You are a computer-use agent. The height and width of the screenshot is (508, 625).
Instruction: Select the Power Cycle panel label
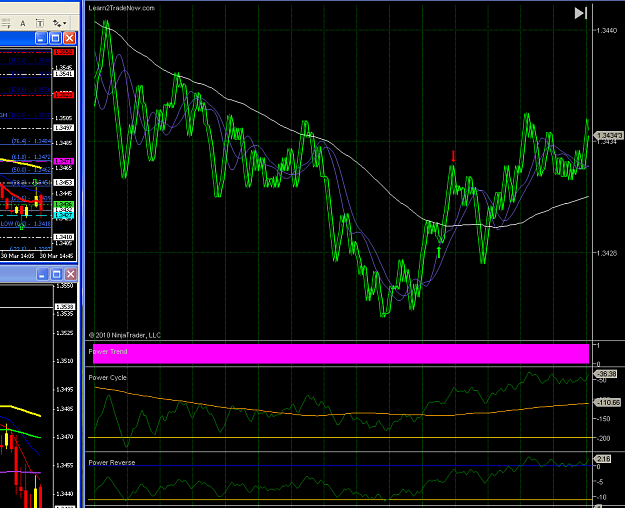tap(108, 377)
